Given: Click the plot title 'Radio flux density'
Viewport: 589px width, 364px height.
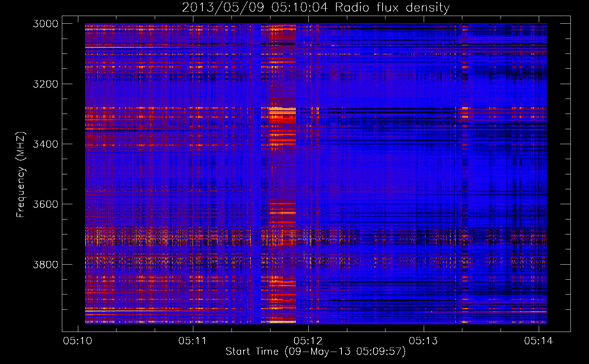Looking at the screenshot, I should coord(392,7).
